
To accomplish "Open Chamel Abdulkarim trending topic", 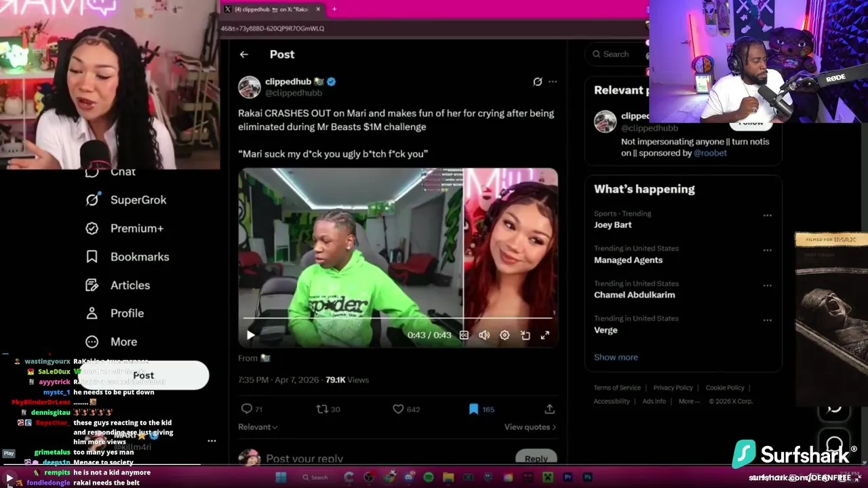I will point(634,295).
